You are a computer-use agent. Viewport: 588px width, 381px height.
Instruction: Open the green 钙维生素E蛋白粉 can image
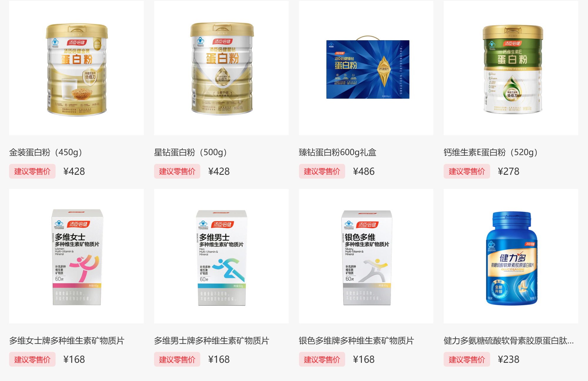[x=511, y=68]
